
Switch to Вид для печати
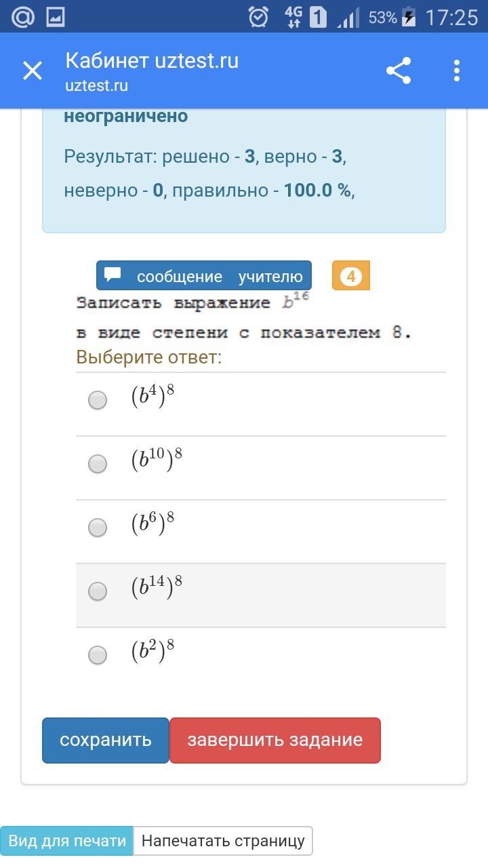point(67,841)
